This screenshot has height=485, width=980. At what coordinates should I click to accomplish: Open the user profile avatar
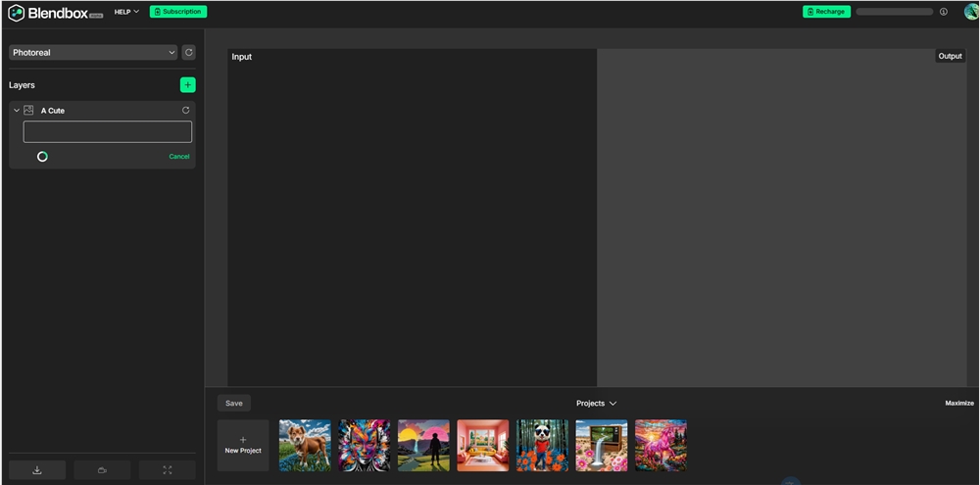[970, 12]
